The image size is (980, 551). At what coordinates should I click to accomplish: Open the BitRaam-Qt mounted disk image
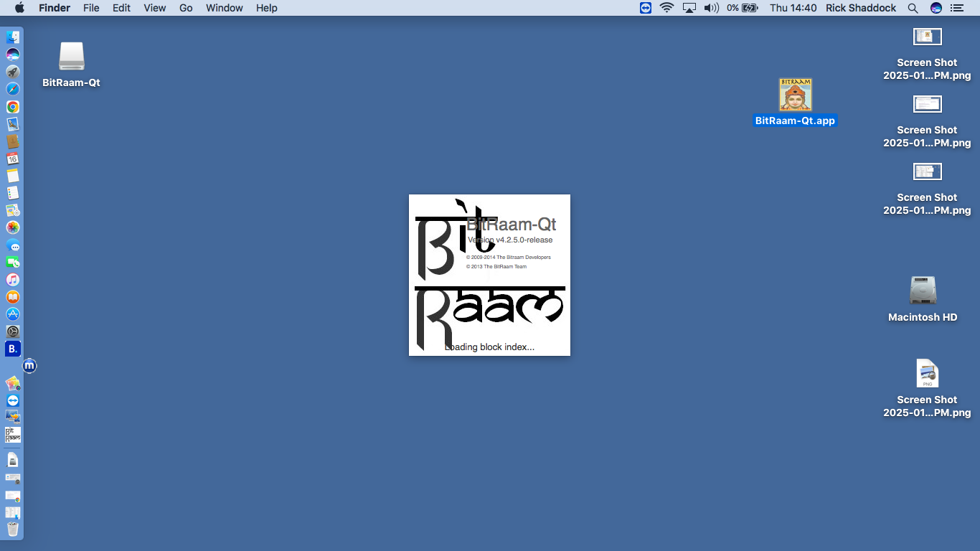[x=72, y=57]
